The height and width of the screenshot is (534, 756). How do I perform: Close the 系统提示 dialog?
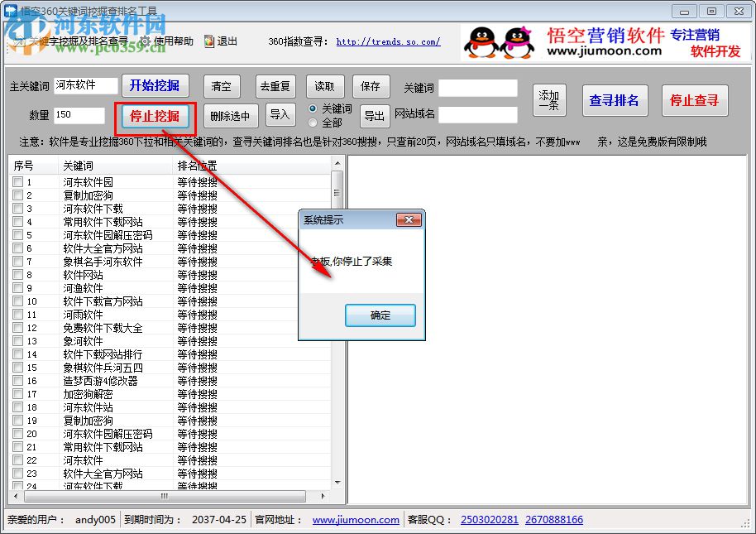[409, 220]
